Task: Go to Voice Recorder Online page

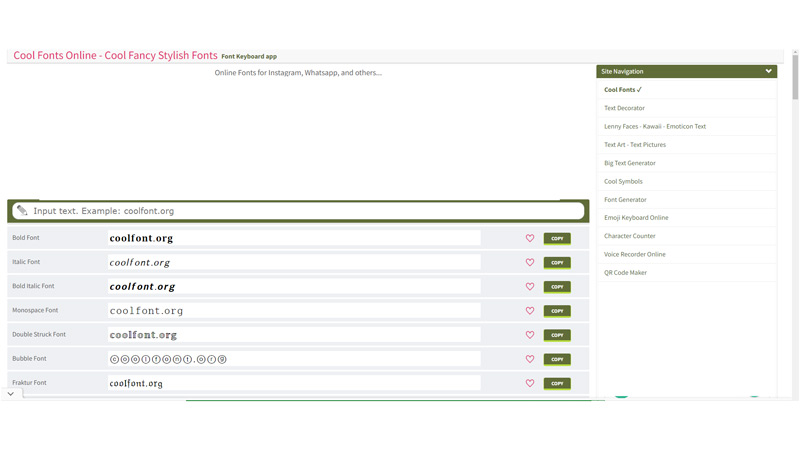Action: [x=635, y=255]
